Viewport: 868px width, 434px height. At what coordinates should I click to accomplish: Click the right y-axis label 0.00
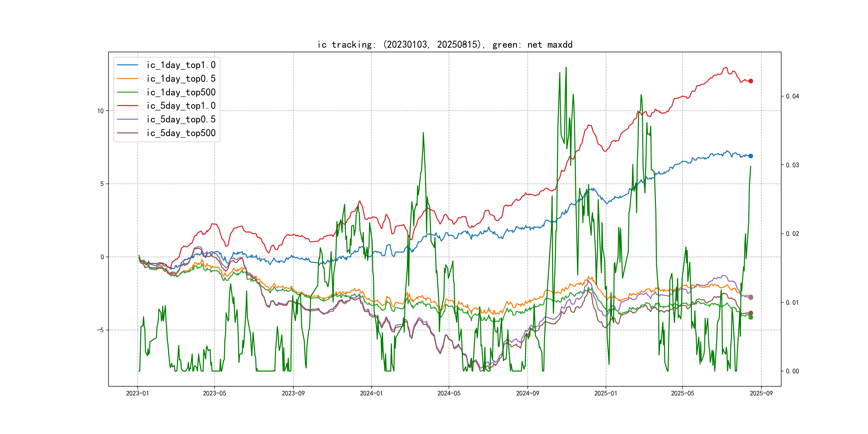tap(792, 371)
